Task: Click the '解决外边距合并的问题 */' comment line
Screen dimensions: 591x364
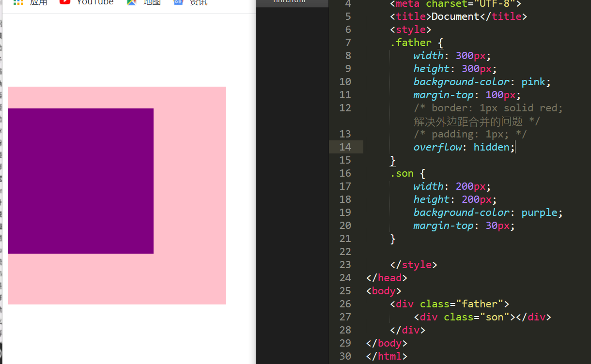Action: pyautogui.click(x=477, y=121)
